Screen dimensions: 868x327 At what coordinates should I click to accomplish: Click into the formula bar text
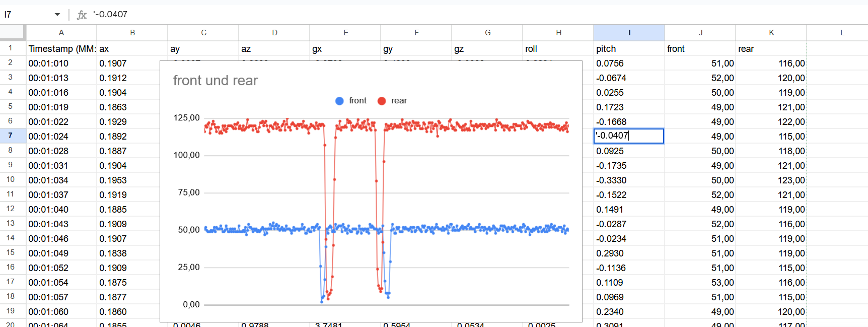click(x=302, y=15)
